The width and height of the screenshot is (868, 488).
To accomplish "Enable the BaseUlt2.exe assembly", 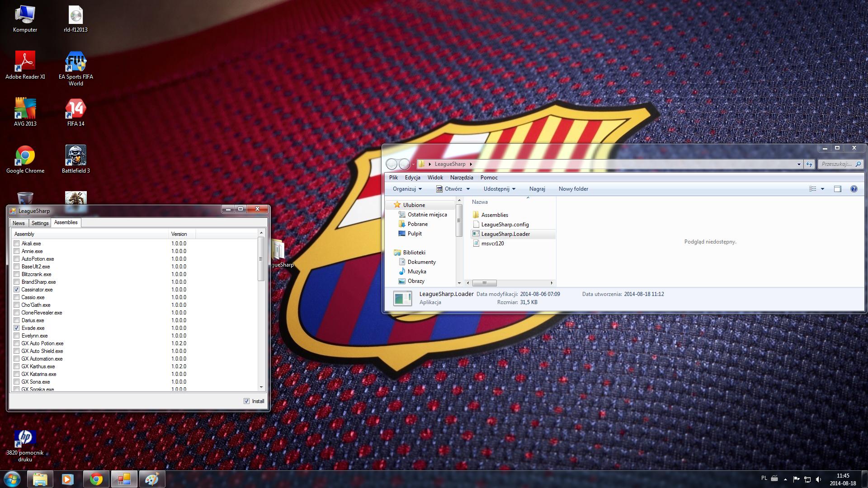I will point(17,267).
